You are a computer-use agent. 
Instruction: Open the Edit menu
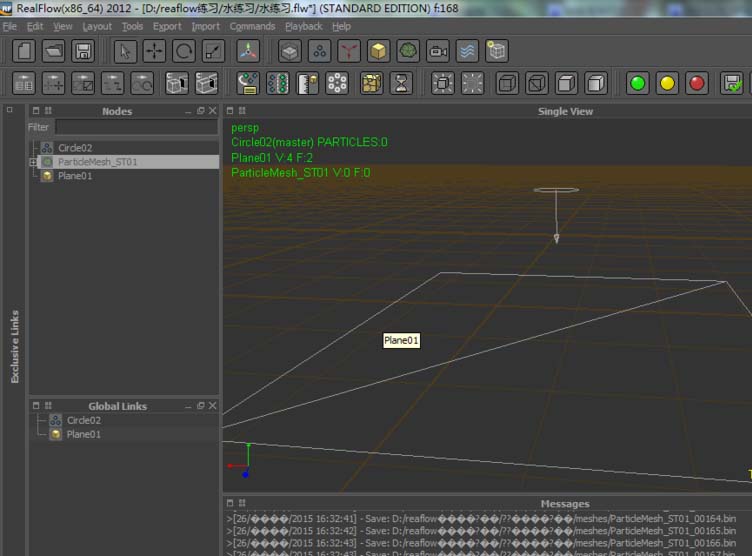click(x=35, y=26)
